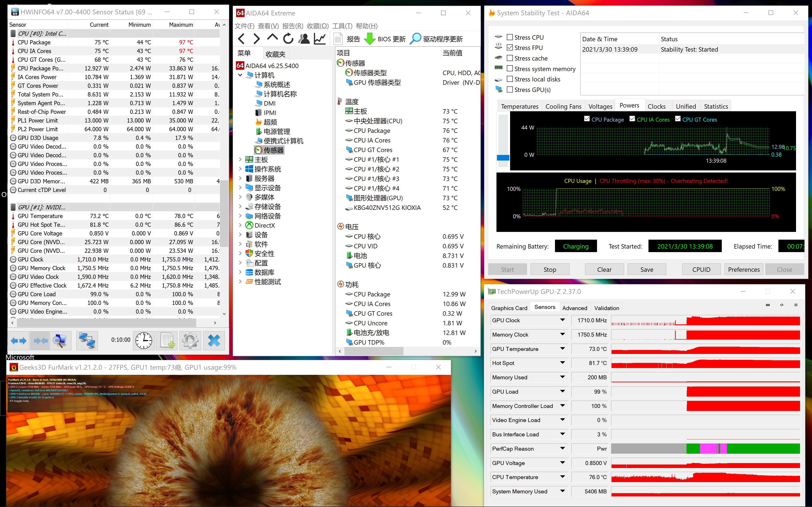Toggle CPU GT Cores graph checkbox
Screen dimensions: 812x507
point(677,119)
